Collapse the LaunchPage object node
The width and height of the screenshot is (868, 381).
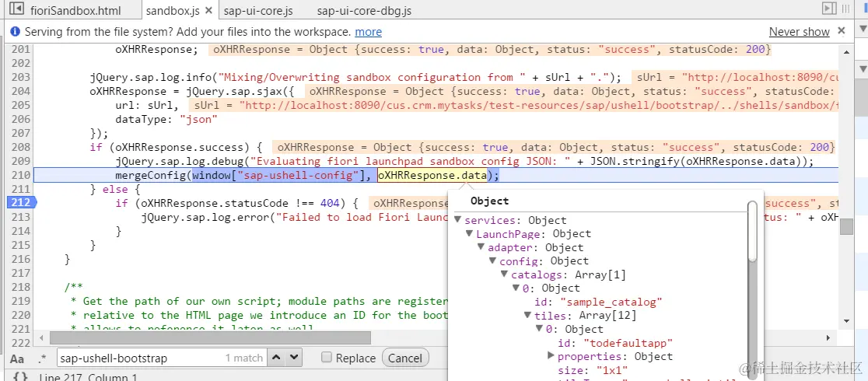click(x=470, y=234)
